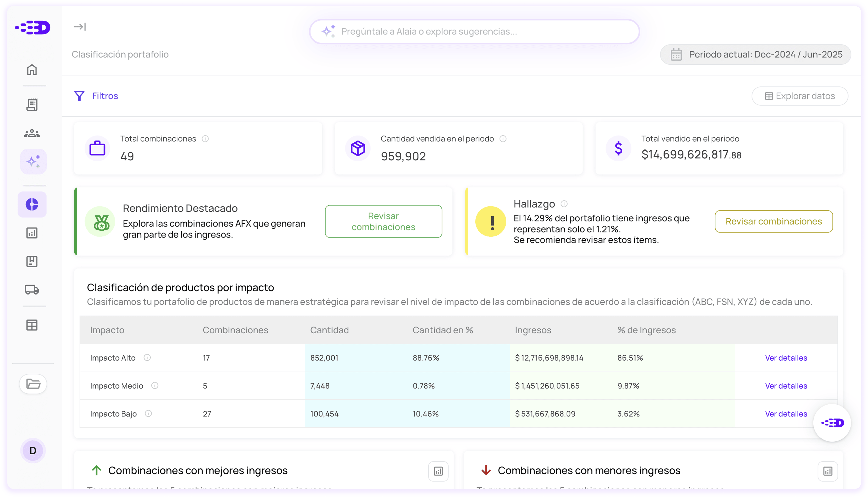The height and width of the screenshot is (497, 868).
Task: Click the Impacto column header
Action: click(107, 330)
